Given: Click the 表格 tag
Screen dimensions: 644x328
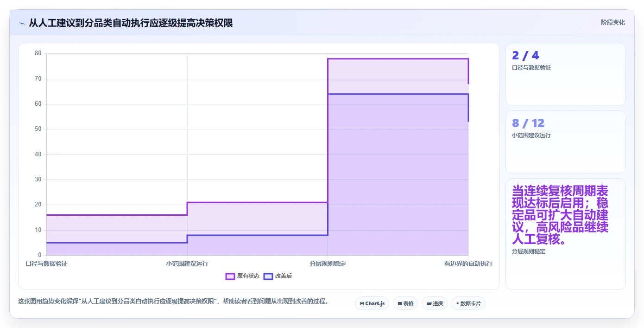Looking at the screenshot, I should (x=405, y=303).
